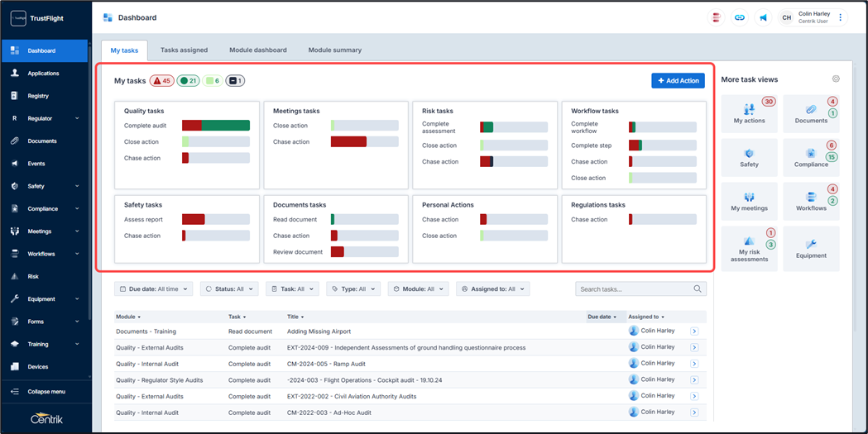Click the Complete audit progress bar in Quality tasks
The height and width of the screenshot is (434, 868).
coord(216,126)
